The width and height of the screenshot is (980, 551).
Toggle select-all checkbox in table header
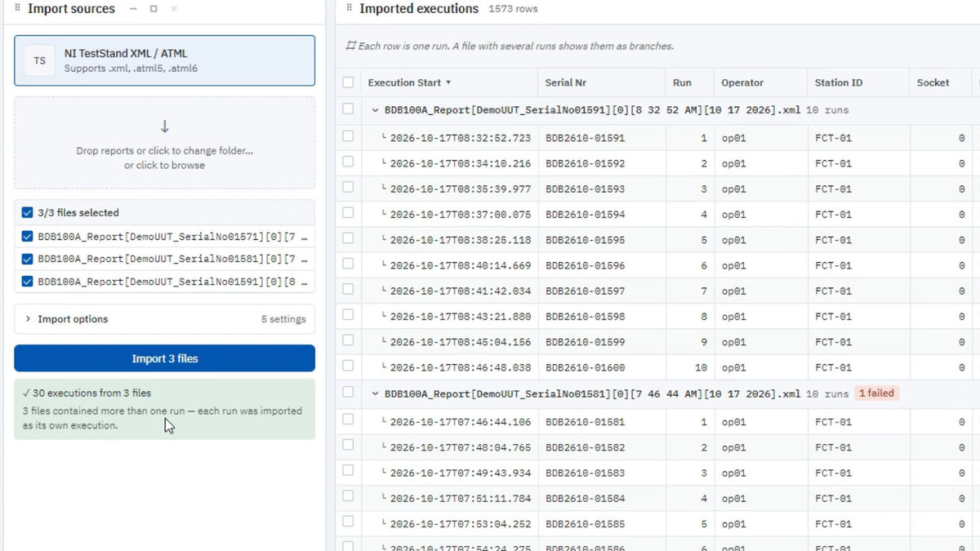[348, 82]
